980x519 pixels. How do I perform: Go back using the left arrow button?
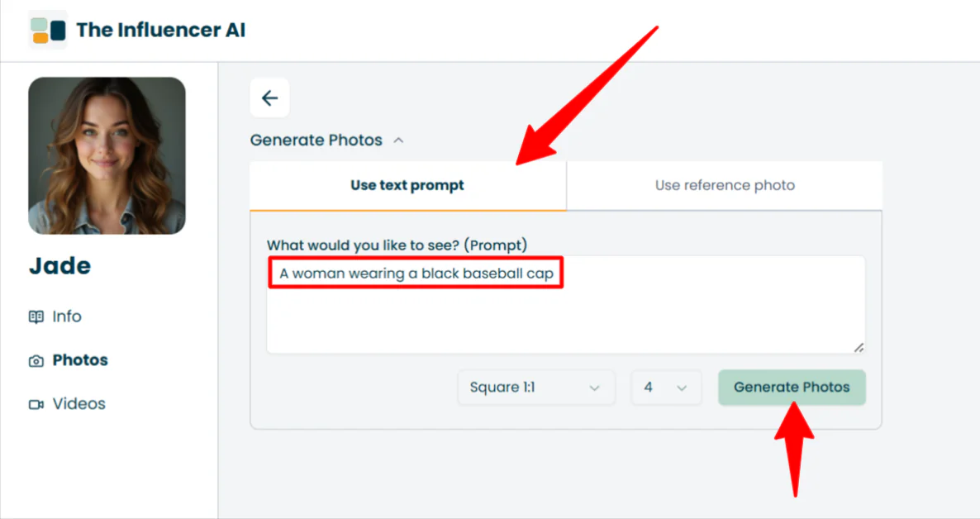coord(269,98)
